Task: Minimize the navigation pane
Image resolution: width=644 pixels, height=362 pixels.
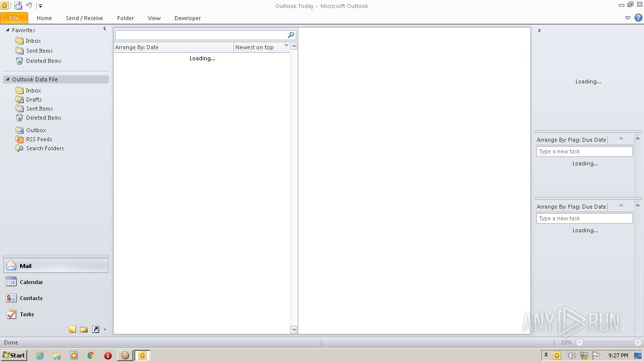Action: [105, 29]
